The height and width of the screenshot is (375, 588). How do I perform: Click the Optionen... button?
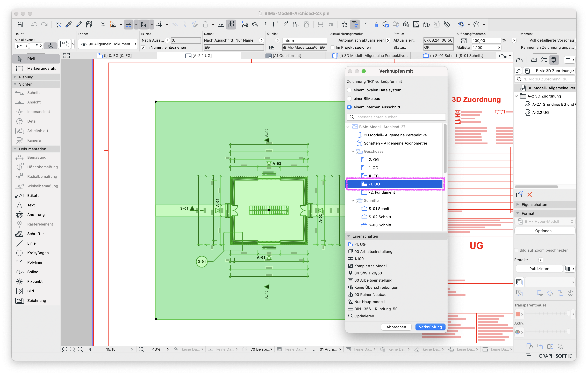[x=545, y=231]
